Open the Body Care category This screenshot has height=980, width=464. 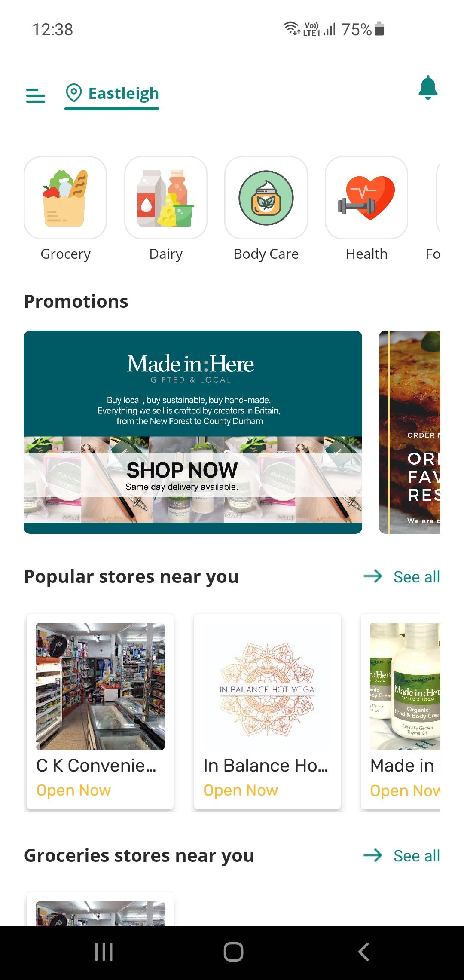(x=266, y=198)
